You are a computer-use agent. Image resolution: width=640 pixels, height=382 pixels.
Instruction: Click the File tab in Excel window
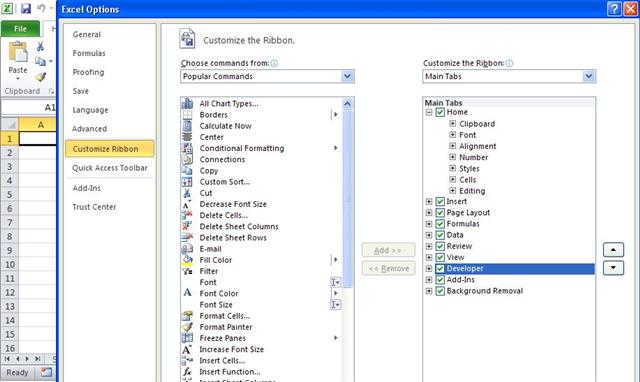point(20,29)
